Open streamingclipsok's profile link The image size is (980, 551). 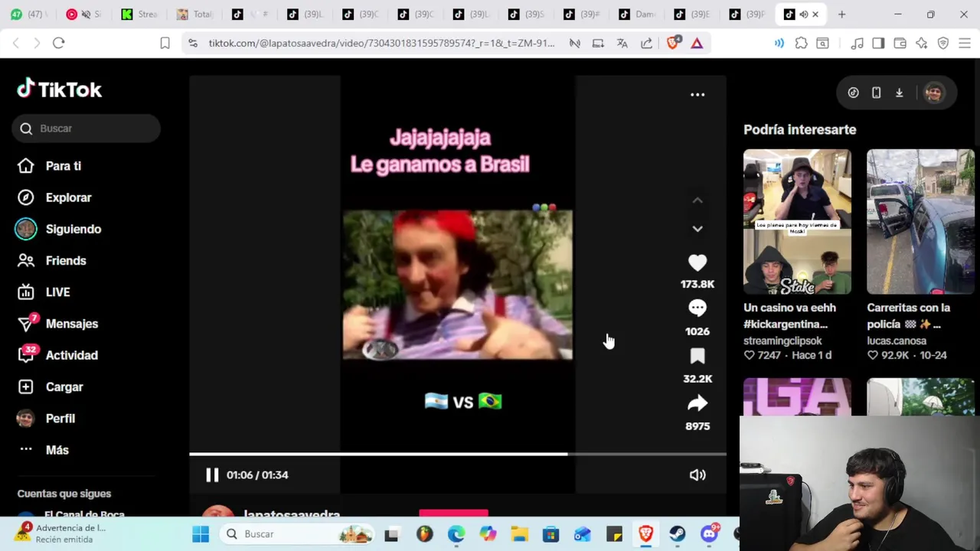pyautogui.click(x=782, y=341)
